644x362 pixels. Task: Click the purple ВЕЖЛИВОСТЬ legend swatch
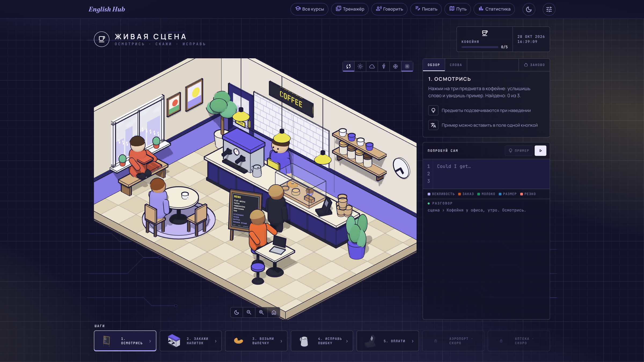[x=429, y=194]
